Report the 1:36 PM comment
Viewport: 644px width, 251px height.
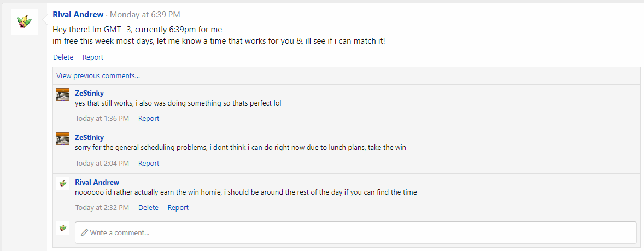(149, 118)
